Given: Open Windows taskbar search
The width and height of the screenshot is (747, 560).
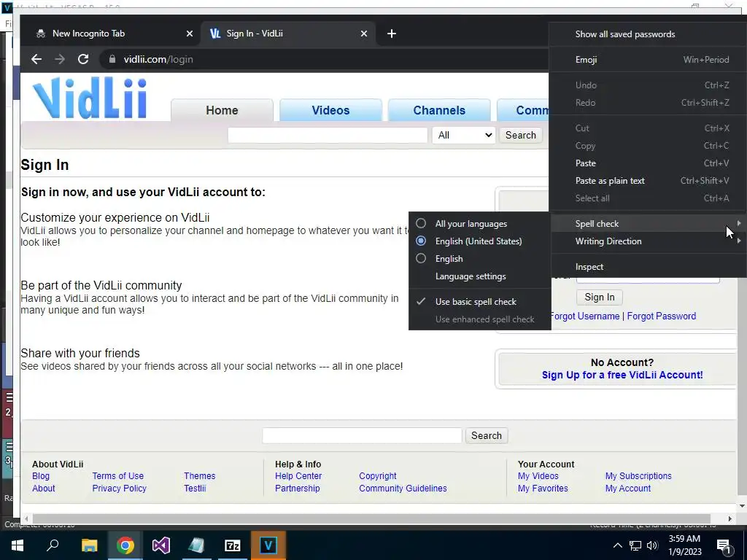Looking at the screenshot, I should (53, 545).
